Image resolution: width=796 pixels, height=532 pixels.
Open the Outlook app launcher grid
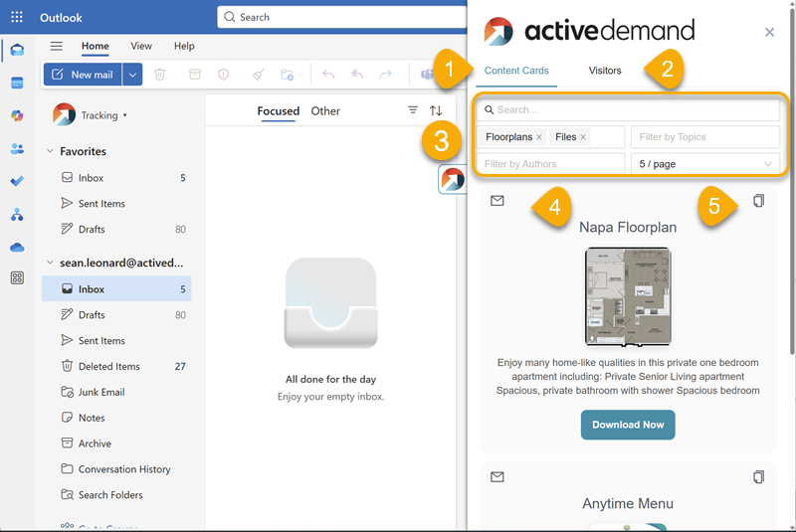pos(17,17)
